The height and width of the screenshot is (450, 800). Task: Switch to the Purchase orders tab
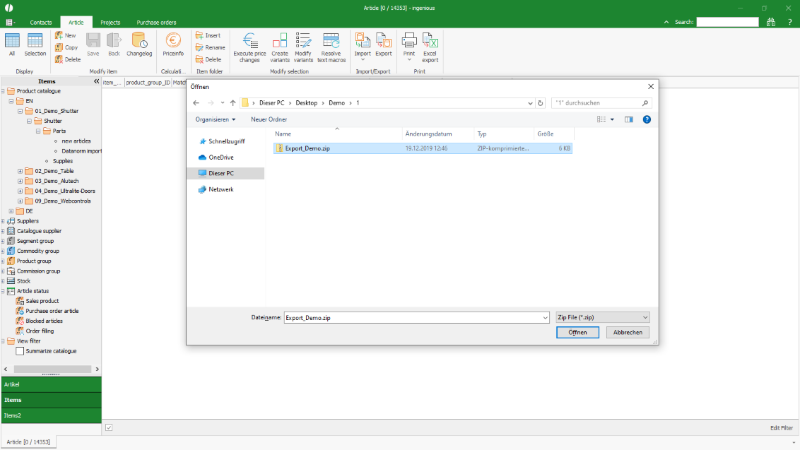click(x=156, y=22)
